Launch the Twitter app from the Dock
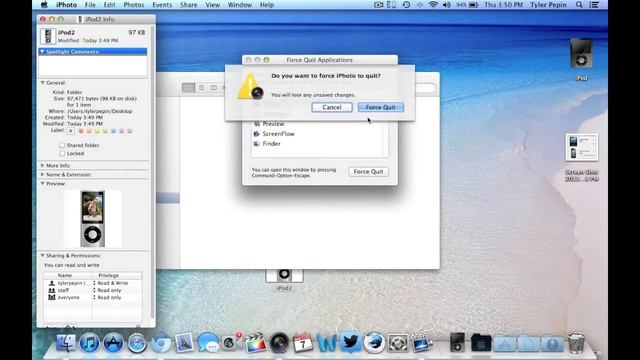Viewport: 640px width, 360px height. click(350, 342)
